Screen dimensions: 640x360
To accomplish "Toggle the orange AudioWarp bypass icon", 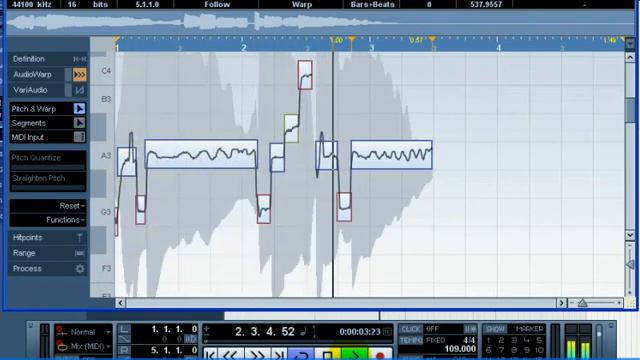I will [79, 75].
